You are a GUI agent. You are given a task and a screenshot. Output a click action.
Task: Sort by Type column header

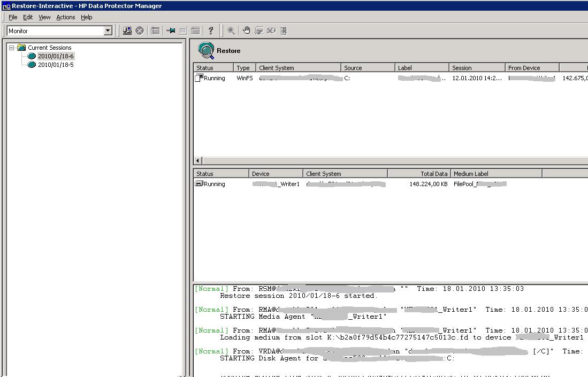245,68
